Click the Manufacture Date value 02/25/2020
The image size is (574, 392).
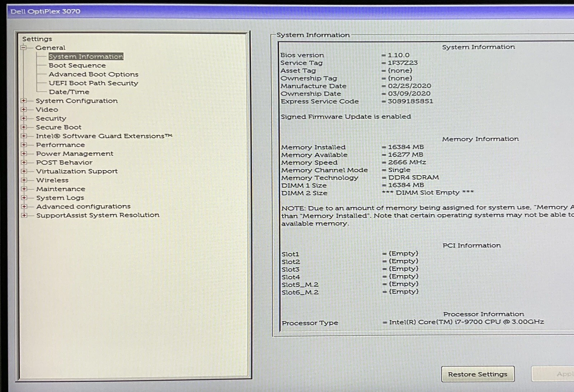pyautogui.click(x=409, y=86)
